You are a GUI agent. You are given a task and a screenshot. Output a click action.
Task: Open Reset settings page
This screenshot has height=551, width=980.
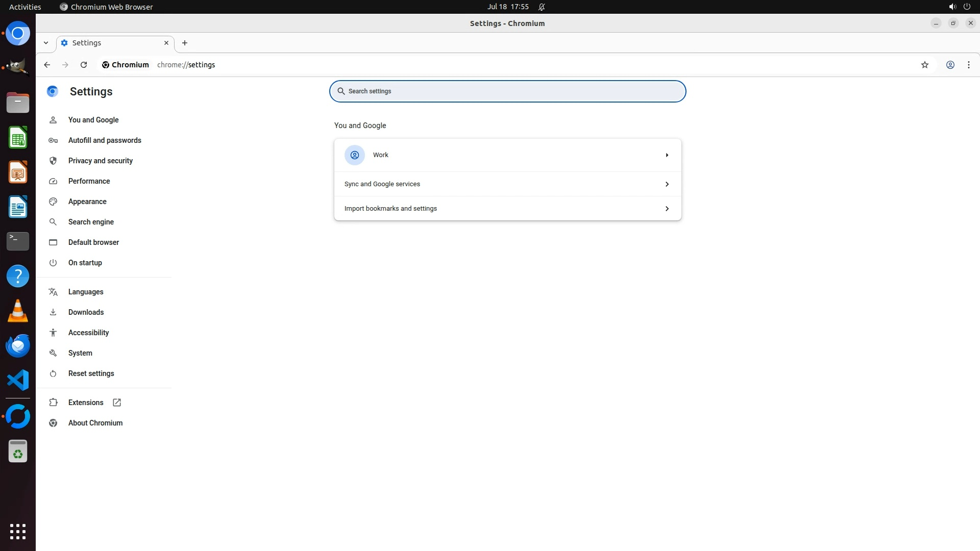tap(91, 373)
